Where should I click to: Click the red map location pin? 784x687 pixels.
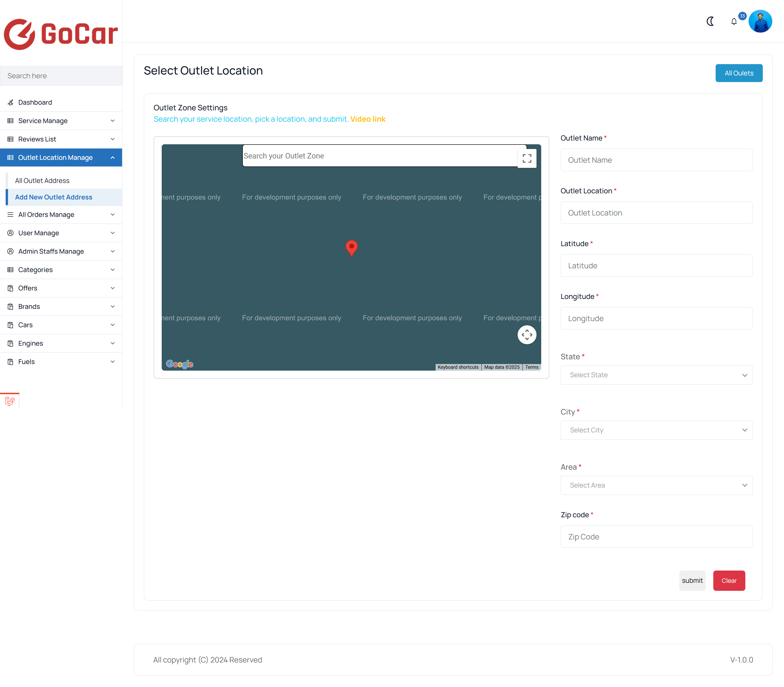coord(351,248)
